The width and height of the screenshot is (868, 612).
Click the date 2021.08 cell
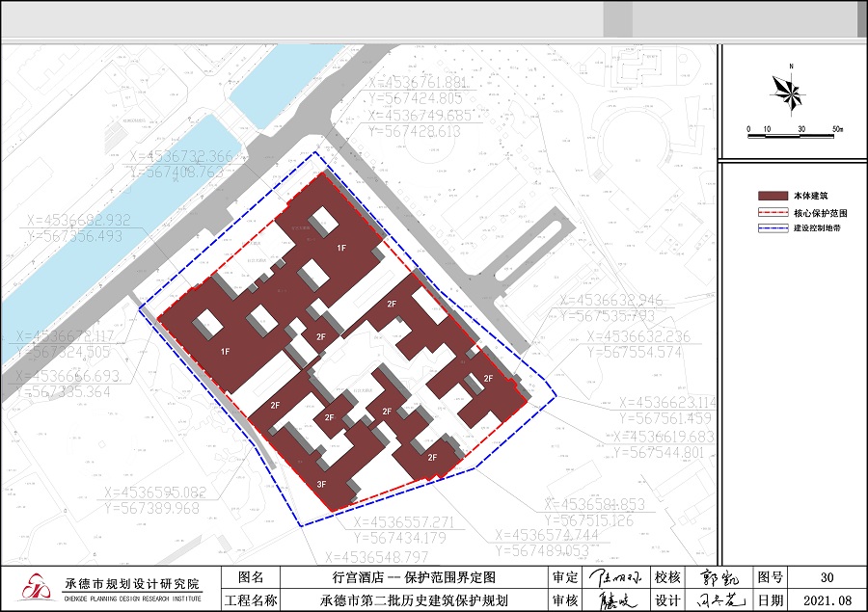click(x=827, y=600)
